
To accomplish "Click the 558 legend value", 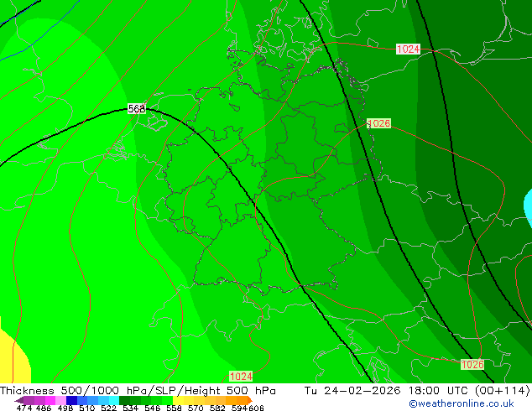I will point(174,408).
